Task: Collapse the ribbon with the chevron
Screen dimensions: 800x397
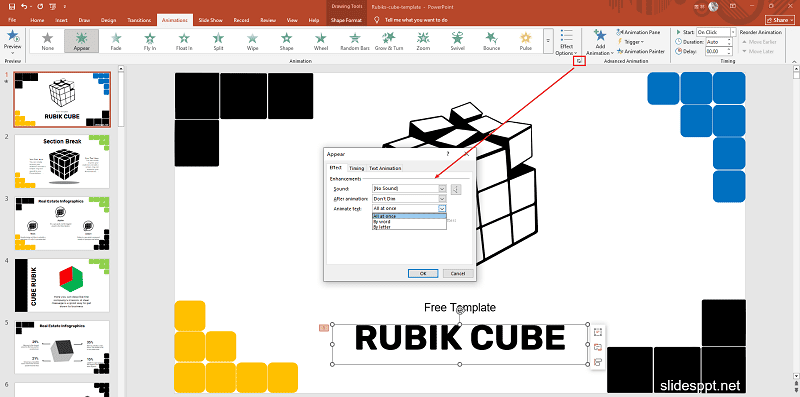Action: pyautogui.click(x=794, y=61)
